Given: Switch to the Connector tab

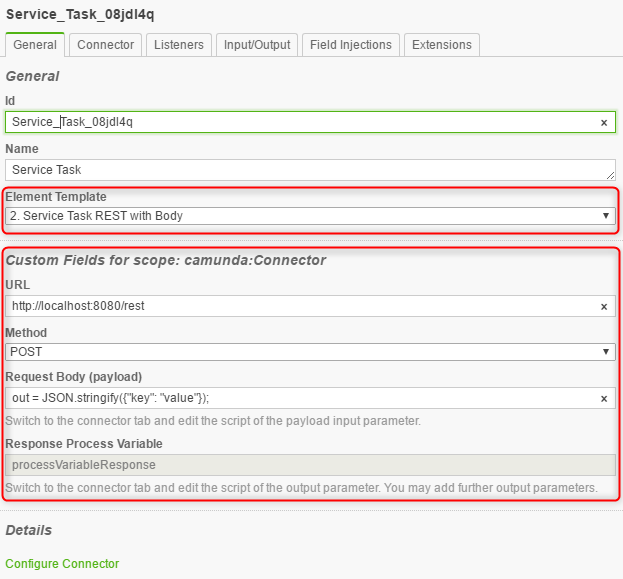Looking at the screenshot, I should (x=105, y=45).
